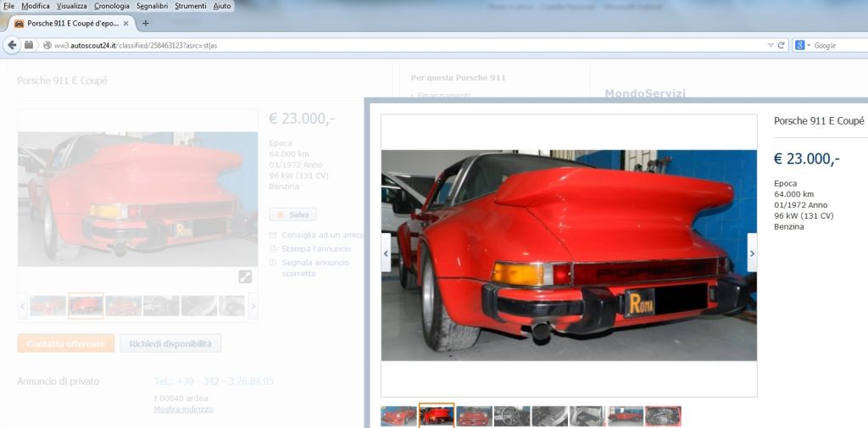The width and height of the screenshot is (868, 428).
Task: Open the address bar history dropdown arrow
Action: point(771,46)
